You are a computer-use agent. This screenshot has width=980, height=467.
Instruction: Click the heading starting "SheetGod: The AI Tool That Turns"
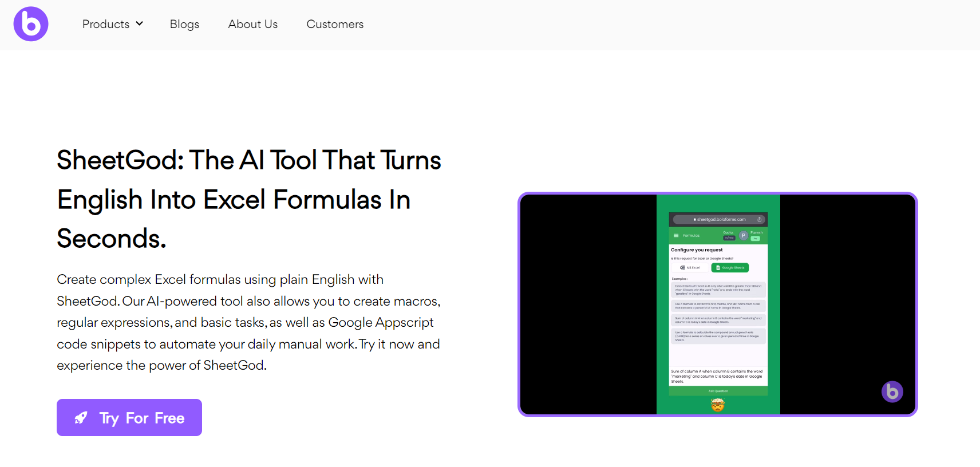click(249, 199)
